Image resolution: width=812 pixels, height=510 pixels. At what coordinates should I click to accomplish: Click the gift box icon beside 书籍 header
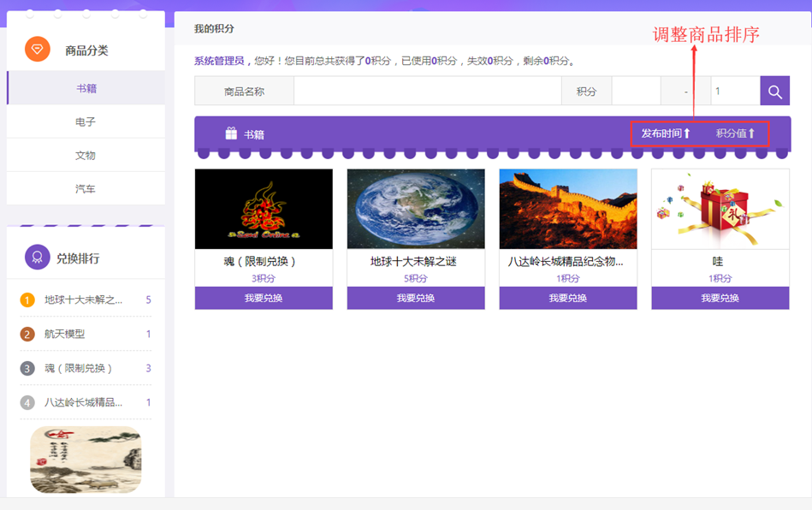(x=231, y=133)
